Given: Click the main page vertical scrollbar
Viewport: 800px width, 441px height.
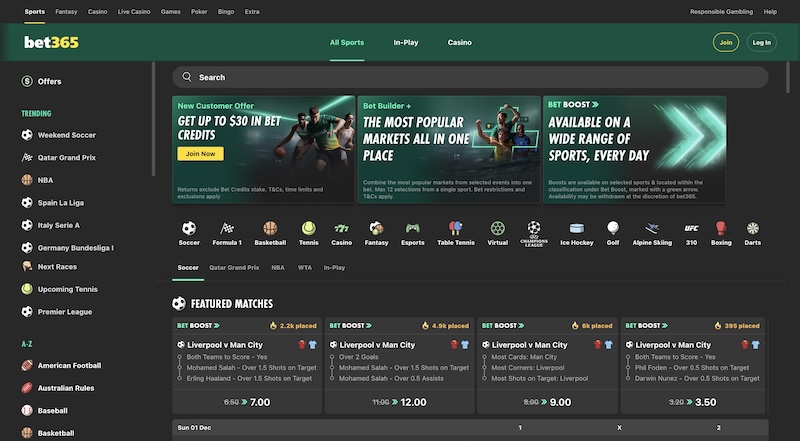Looking at the screenshot, I should coord(788,78).
